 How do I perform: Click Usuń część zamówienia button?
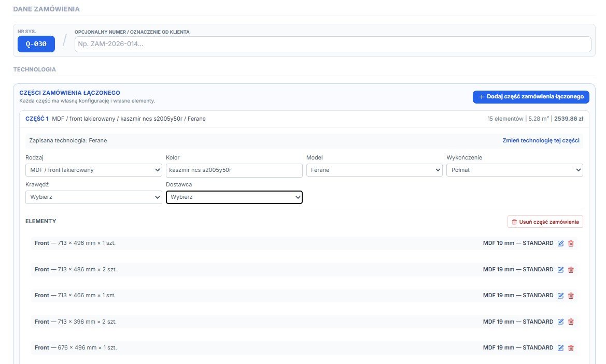(545, 222)
